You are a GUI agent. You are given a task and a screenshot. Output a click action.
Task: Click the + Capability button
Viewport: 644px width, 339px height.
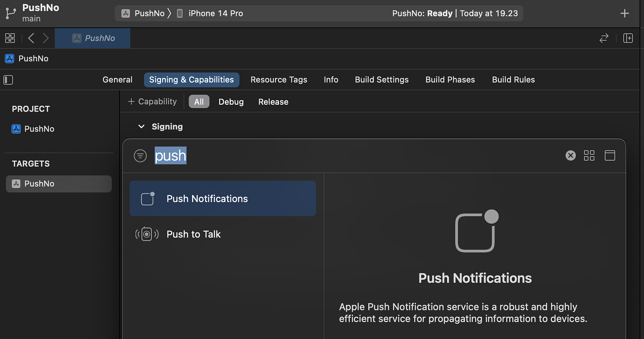[x=152, y=101]
